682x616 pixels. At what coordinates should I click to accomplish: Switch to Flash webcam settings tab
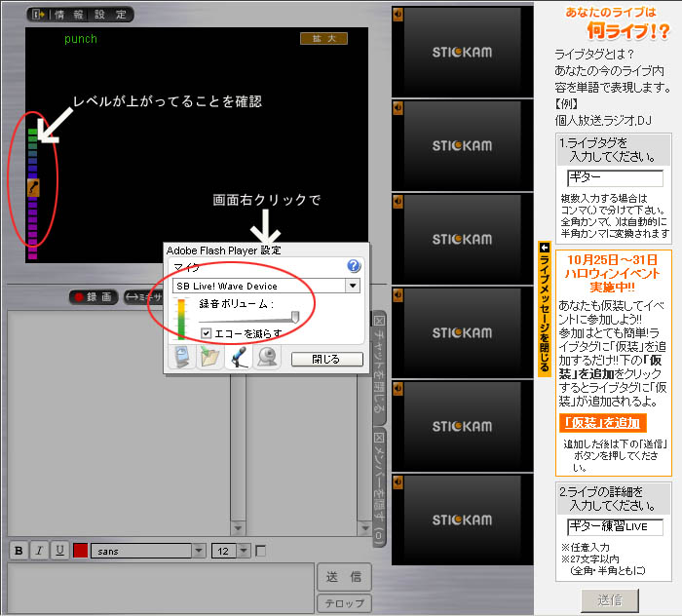click(267, 357)
